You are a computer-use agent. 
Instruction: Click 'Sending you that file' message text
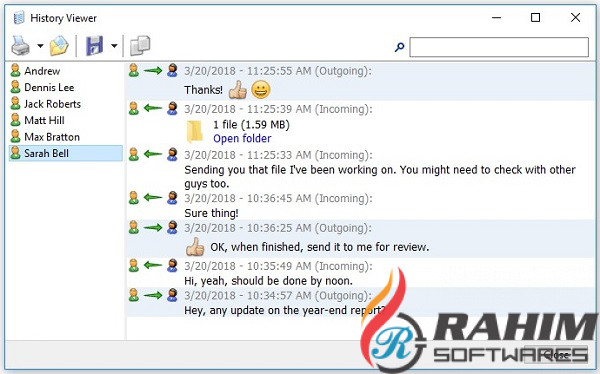point(380,176)
